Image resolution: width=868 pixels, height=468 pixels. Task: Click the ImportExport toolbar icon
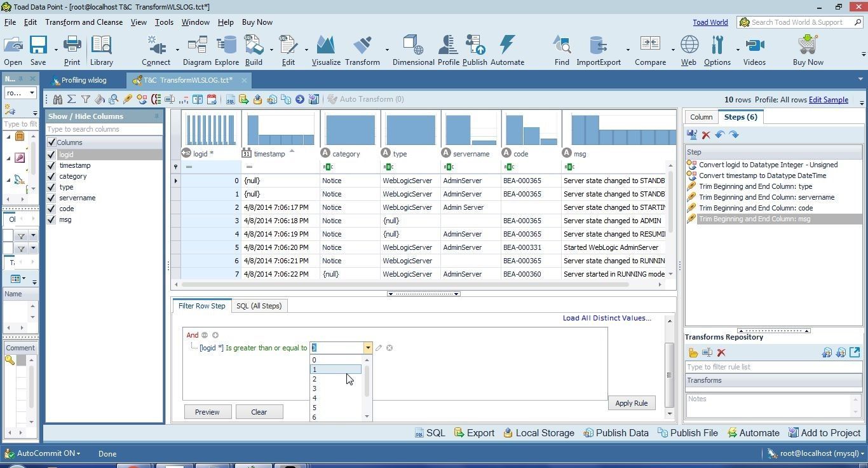[x=599, y=51]
